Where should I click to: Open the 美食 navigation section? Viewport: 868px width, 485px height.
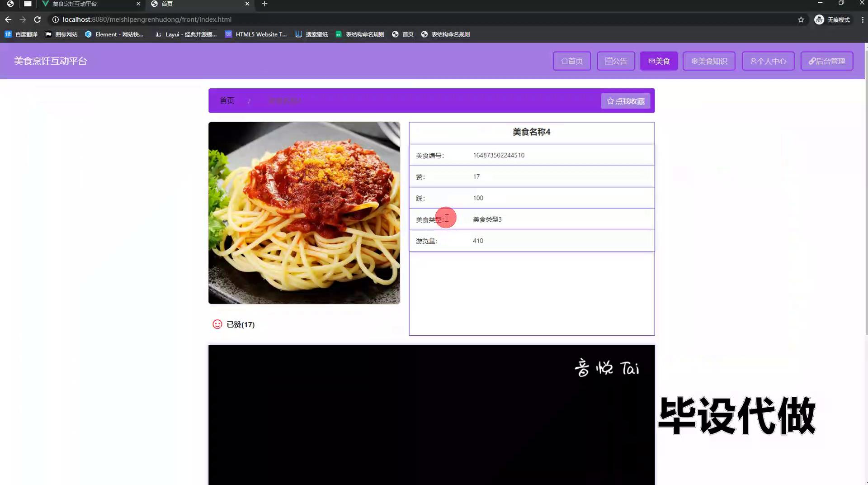tap(659, 61)
